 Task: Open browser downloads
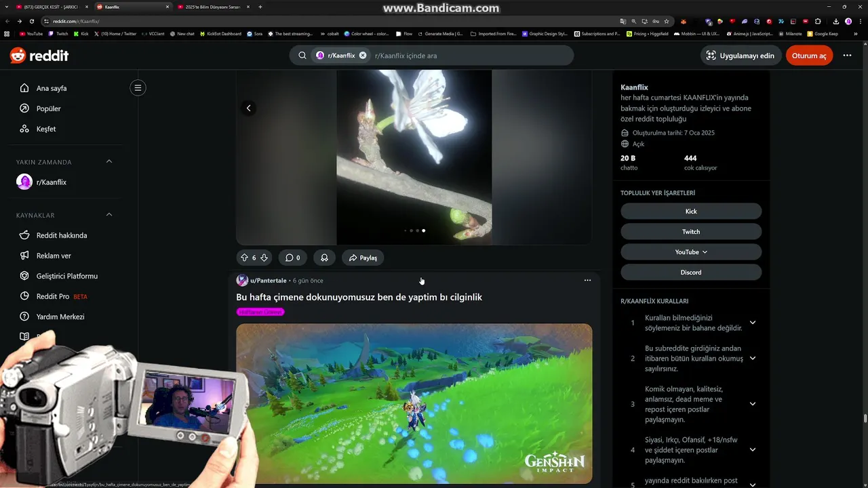(x=835, y=21)
